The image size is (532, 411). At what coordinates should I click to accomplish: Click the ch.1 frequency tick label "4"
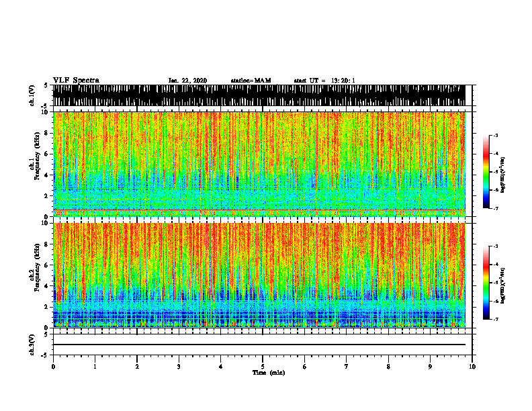[x=47, y=175]
